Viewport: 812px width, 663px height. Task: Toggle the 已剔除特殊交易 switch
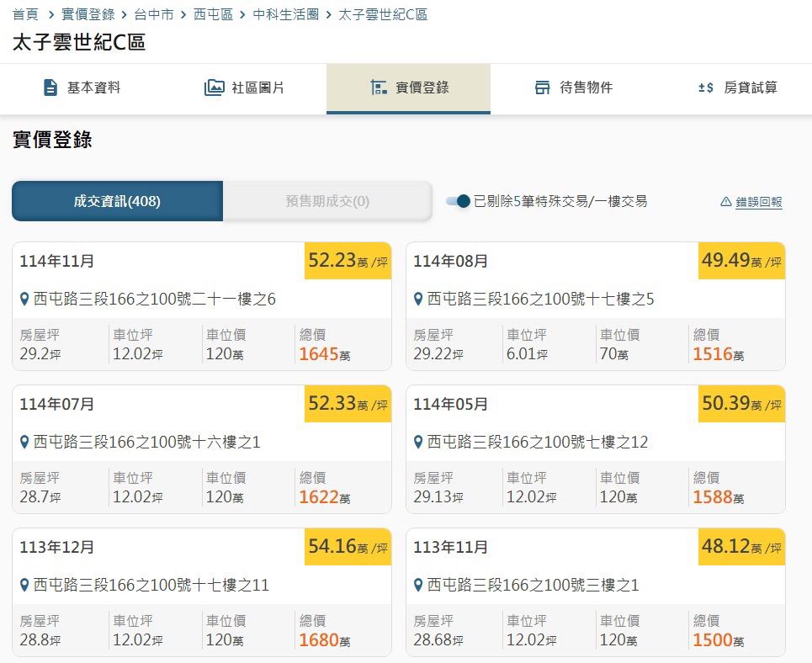click(x=458, y=201)
